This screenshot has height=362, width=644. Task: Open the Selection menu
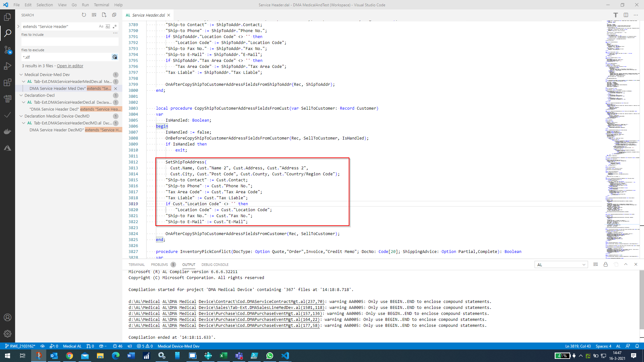(45, 5)
